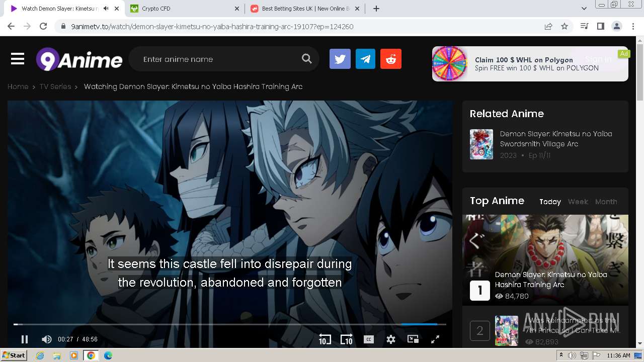Open the 9Anime hamburger menu

tap(18, 59)
